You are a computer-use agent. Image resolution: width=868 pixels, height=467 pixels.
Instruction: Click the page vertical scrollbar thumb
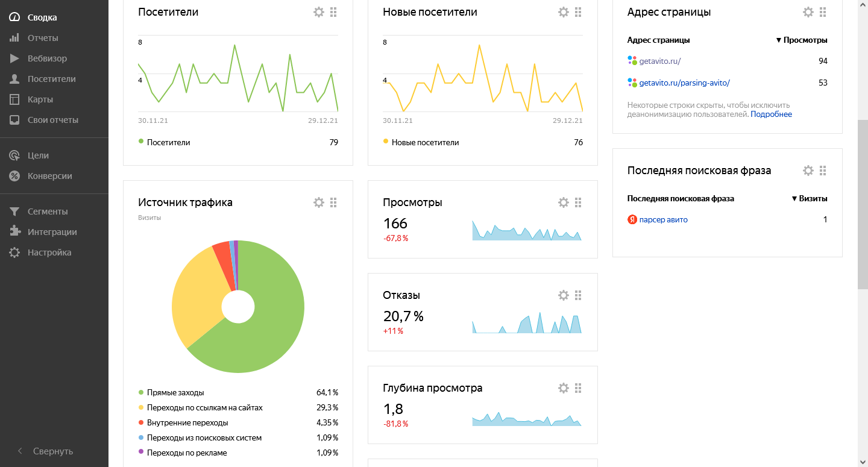click(863, 205)
